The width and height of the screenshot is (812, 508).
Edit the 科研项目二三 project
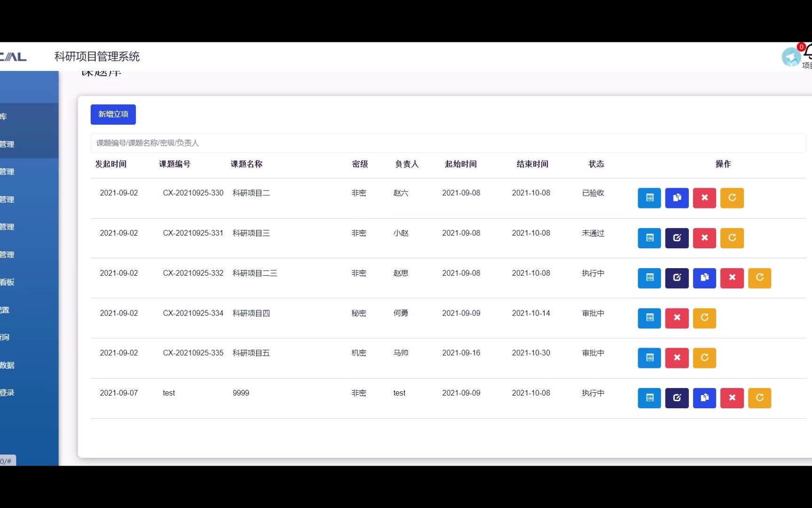point(677,278)
